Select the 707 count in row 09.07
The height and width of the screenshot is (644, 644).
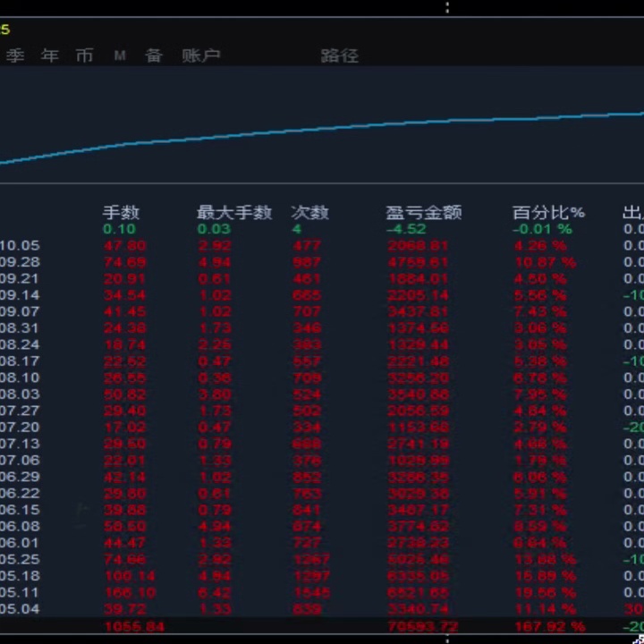(307, 312)
